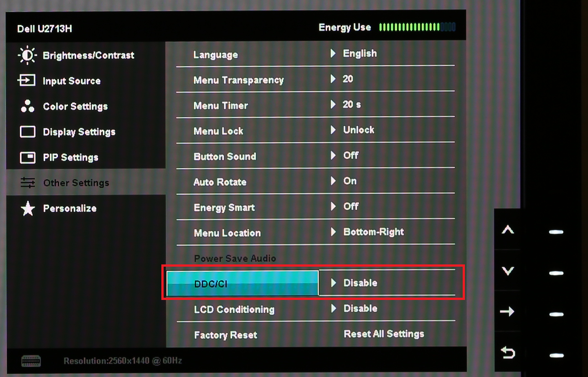Click the right arrow navigation icon

pyautogui.click(x=507, y=312)
